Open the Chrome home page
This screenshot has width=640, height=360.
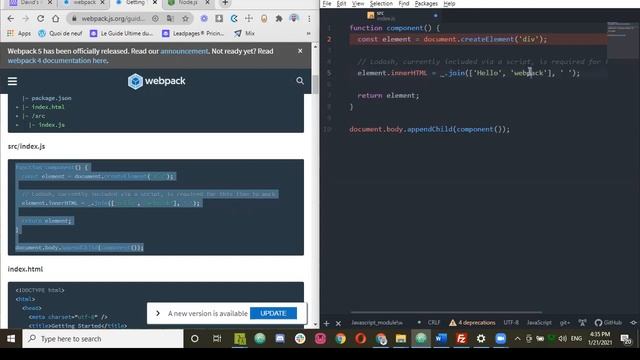click(56, 18)
